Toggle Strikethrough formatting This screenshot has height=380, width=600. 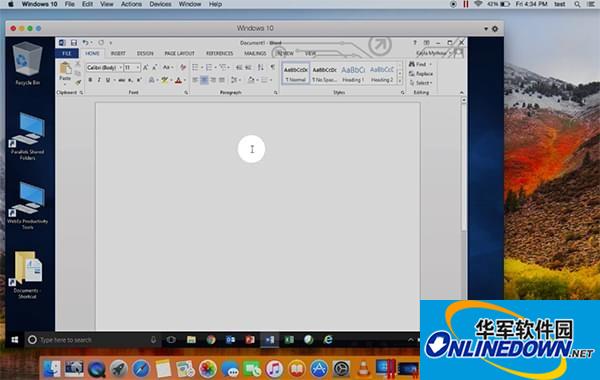[x=122, y=80]
